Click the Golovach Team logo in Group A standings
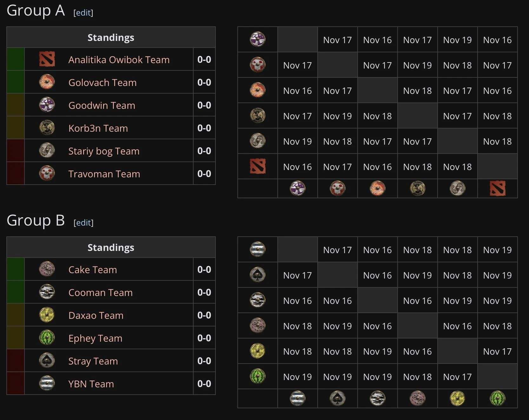 47,82
